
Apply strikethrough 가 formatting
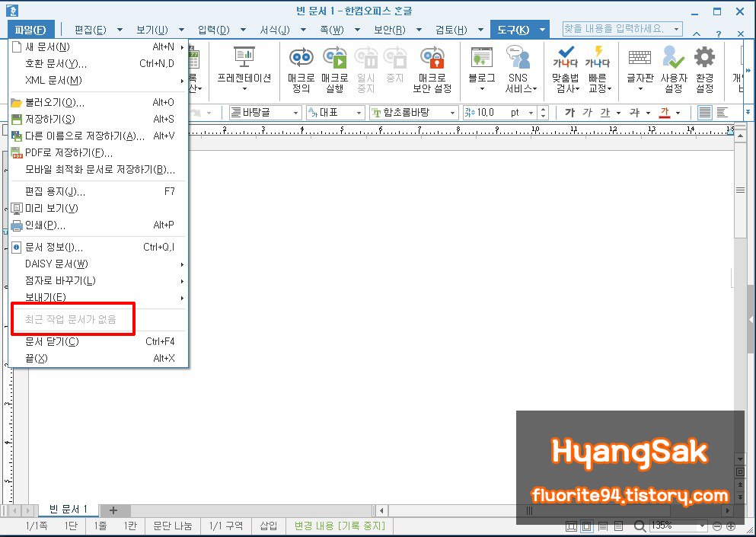point(635,113)
